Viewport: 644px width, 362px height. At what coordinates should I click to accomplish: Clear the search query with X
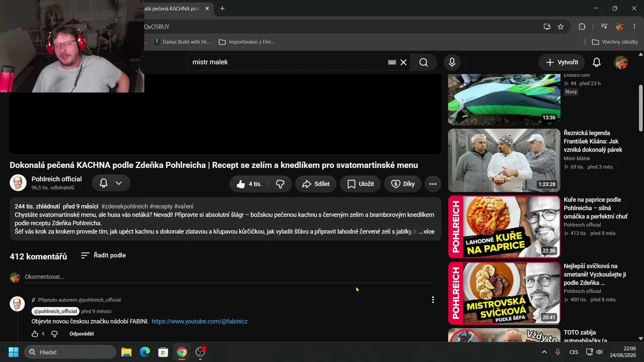tap(404, 62)
